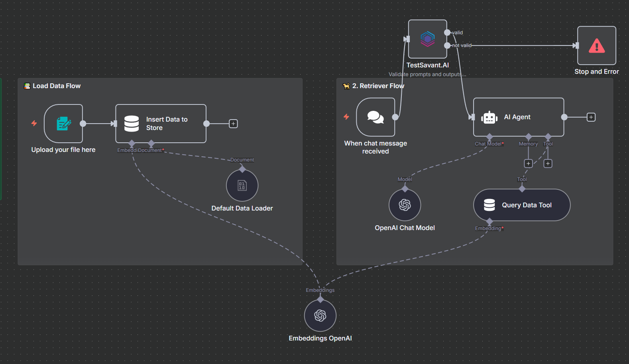This screenshot has height=364, width=629.
Task: Select the When chat message received trigger
Action: (x=375, y=117)
